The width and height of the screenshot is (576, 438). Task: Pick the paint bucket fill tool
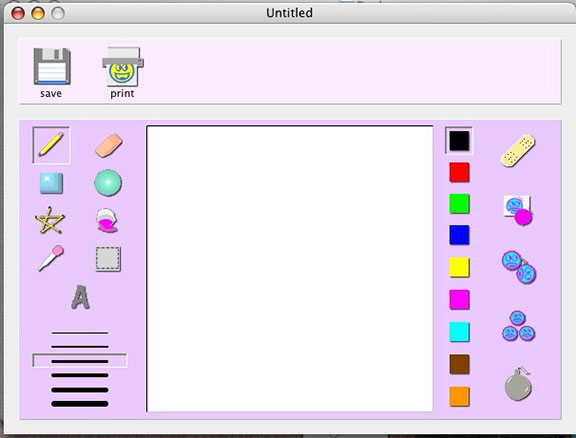pos(107,220)
